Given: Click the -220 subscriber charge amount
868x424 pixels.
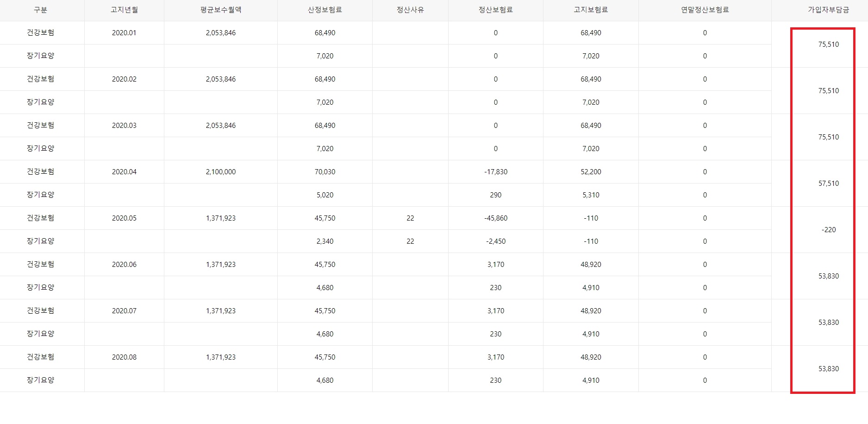Looking at the screenshot, I should pyautogui.click(x=828, y=229).
